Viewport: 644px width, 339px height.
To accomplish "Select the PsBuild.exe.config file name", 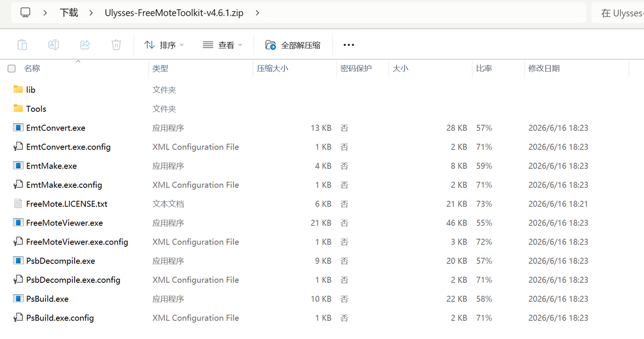I will (60, 318).
